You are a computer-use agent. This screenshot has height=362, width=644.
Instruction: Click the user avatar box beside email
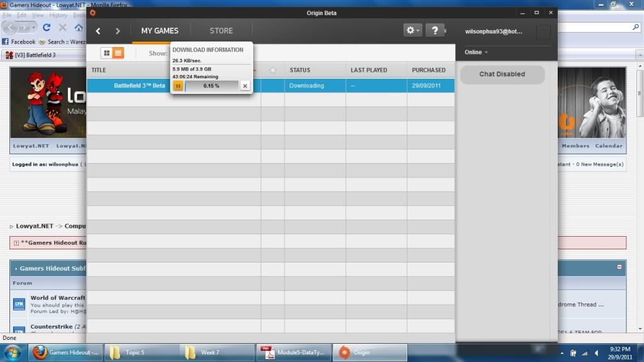[x=543, y=31]
